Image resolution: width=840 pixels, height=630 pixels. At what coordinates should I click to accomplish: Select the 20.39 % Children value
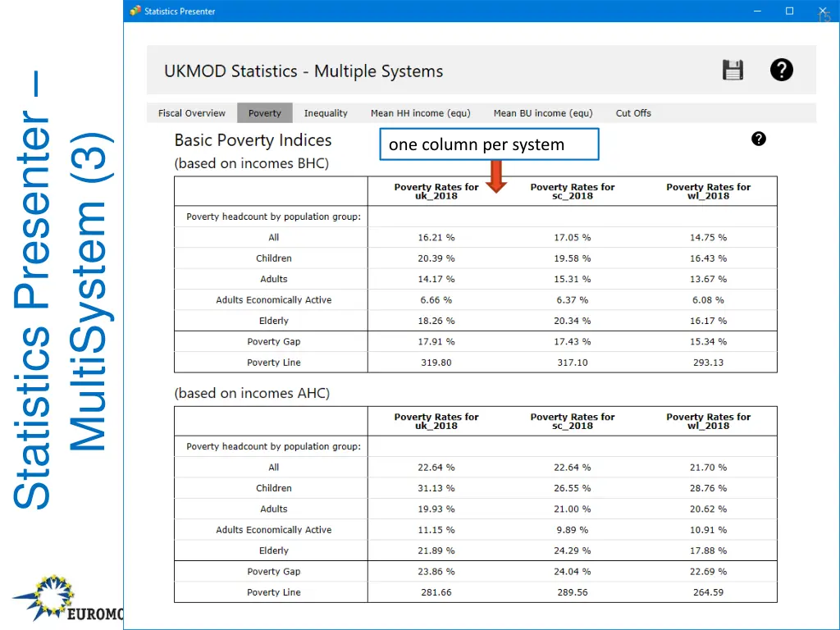(x=436, y=258)
